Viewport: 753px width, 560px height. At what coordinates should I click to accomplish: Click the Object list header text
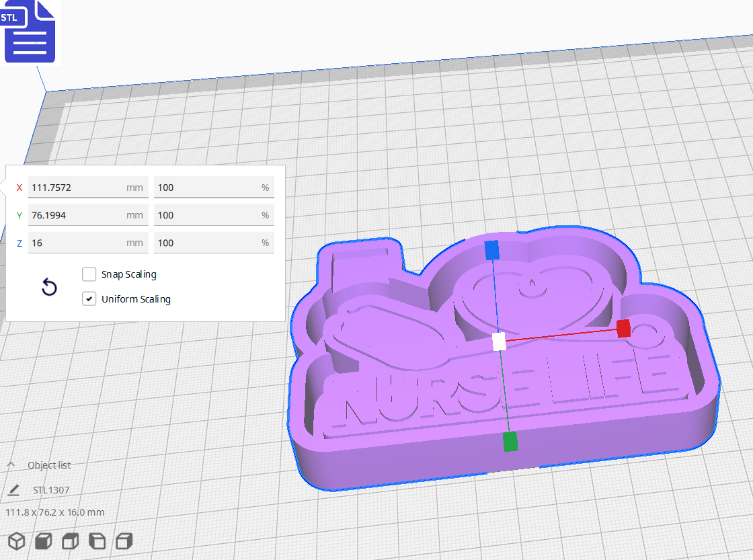(x=50, y=465)
